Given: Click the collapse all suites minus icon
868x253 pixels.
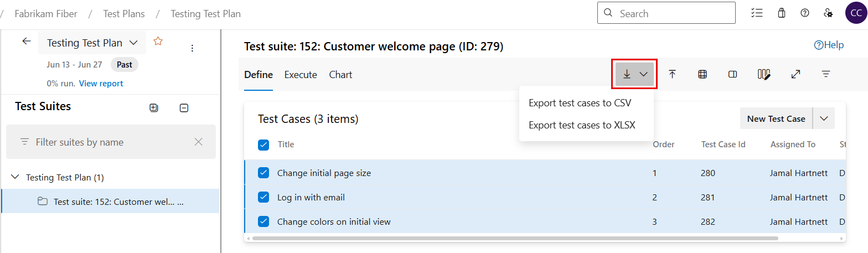Looking at the screenshot, I should [184, 108].
